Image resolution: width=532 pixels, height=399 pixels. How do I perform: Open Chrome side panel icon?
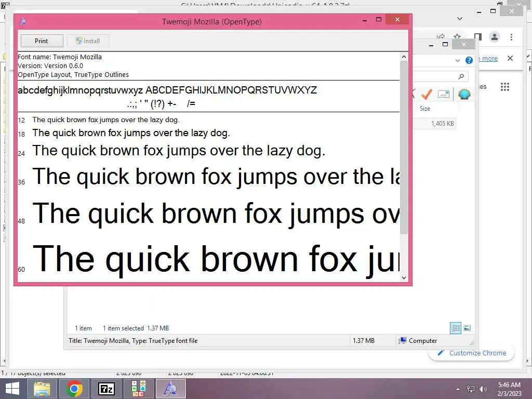pyautogui.click(x=478, y=37)
